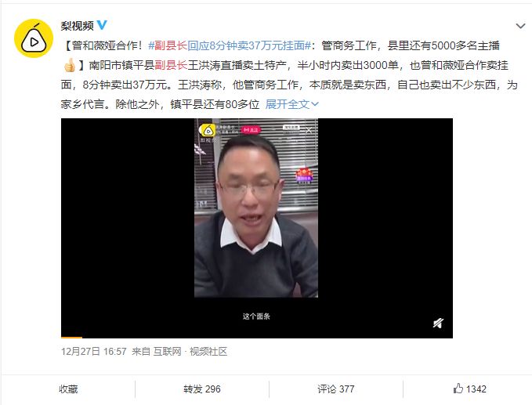Click the gift sticker icon in the video
Screen dimensions: 532x405
pos(304,175)
